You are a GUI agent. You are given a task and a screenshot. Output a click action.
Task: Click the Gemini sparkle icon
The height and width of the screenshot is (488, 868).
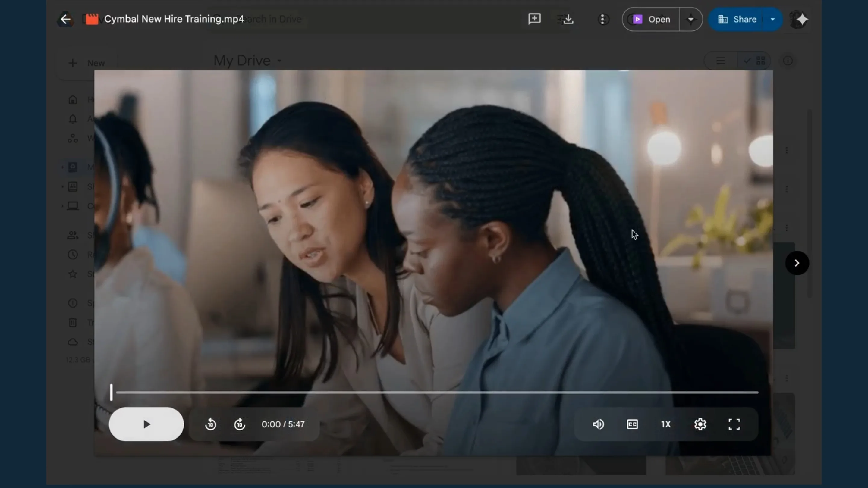tap(803, 19)
